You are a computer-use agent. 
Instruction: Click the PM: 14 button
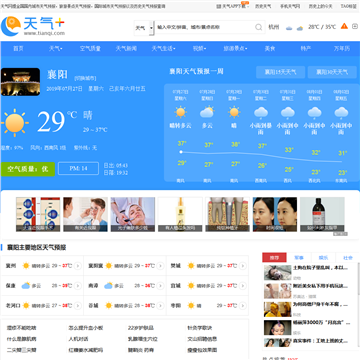click(x=78, y=169)
